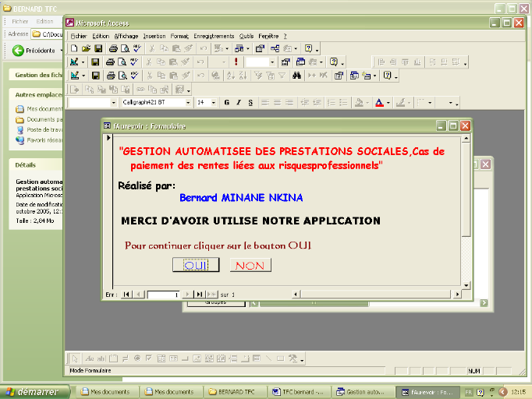Open the Fichier menu in Access

pyautogui.click(x=79, y=36)
